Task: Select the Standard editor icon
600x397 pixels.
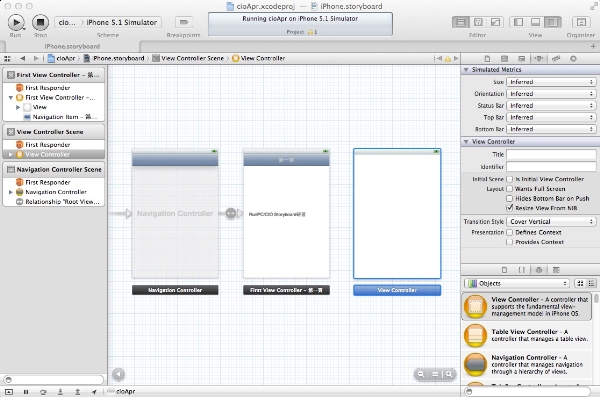Action: coord(461,22)
